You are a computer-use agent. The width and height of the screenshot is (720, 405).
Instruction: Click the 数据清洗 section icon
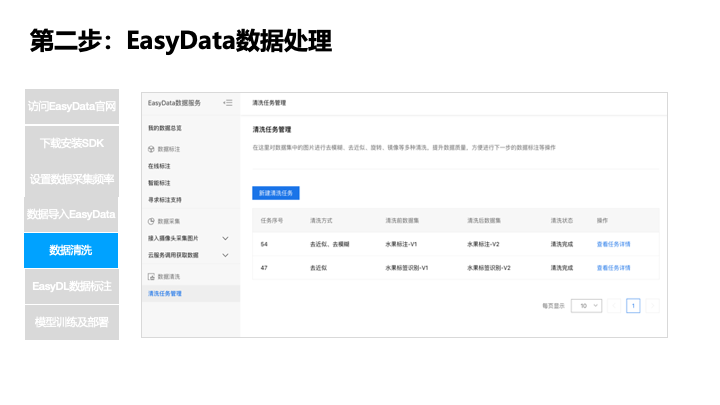coord(151,276)
